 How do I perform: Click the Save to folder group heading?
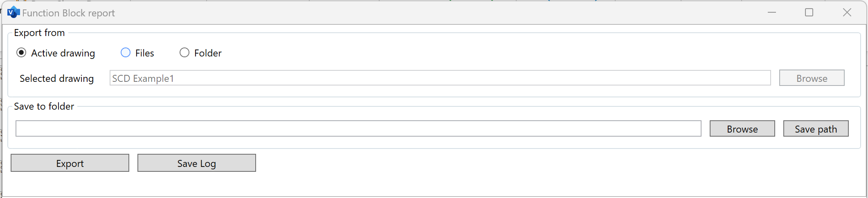pos(44,106)
